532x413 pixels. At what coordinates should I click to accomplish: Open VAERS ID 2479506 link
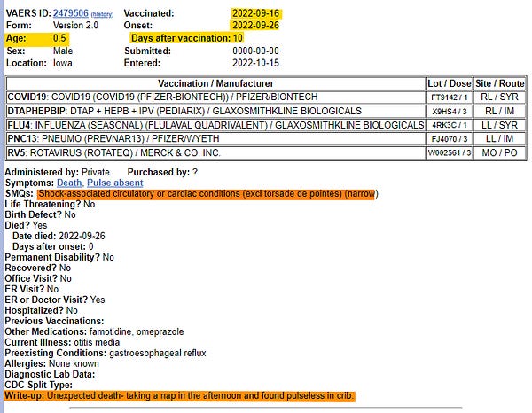[x=71, y=13]
